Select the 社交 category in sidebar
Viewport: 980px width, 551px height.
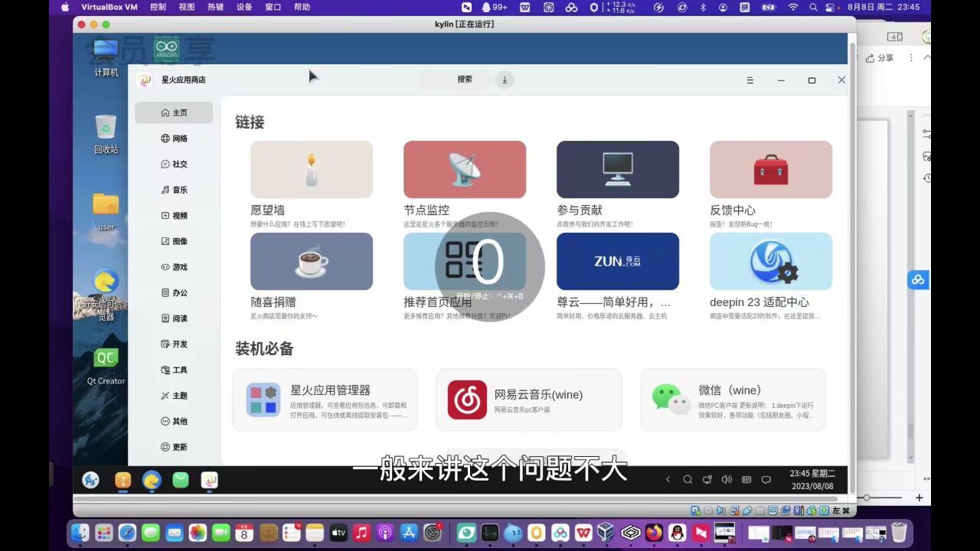pos(174,164)
